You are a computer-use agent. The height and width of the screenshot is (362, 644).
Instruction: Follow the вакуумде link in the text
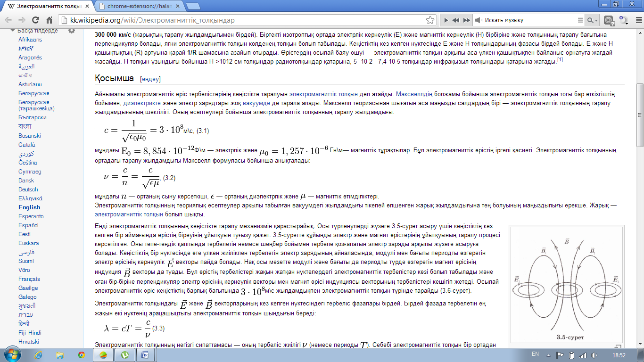coord(256,103)
